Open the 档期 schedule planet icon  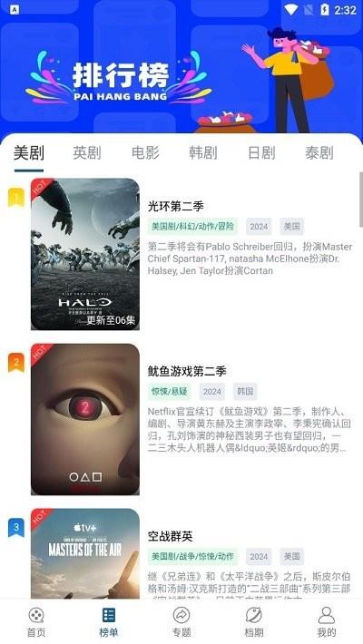[254, 615]
